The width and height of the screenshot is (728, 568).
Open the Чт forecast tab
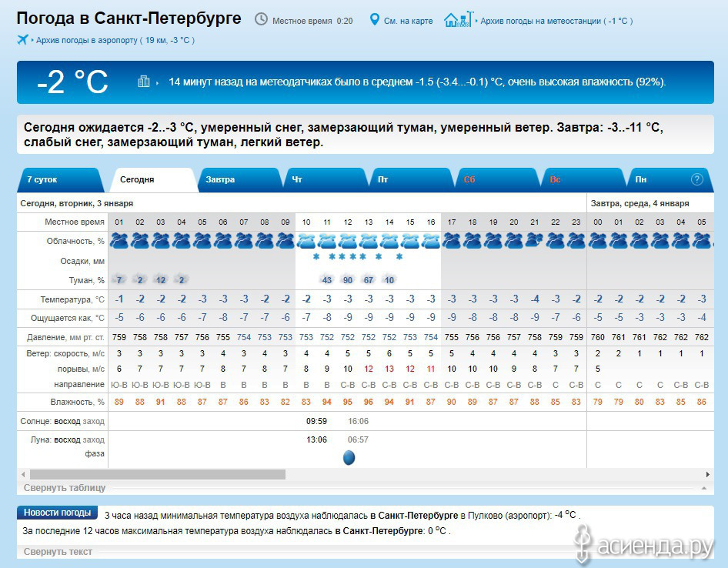click(x=326, y=180)
